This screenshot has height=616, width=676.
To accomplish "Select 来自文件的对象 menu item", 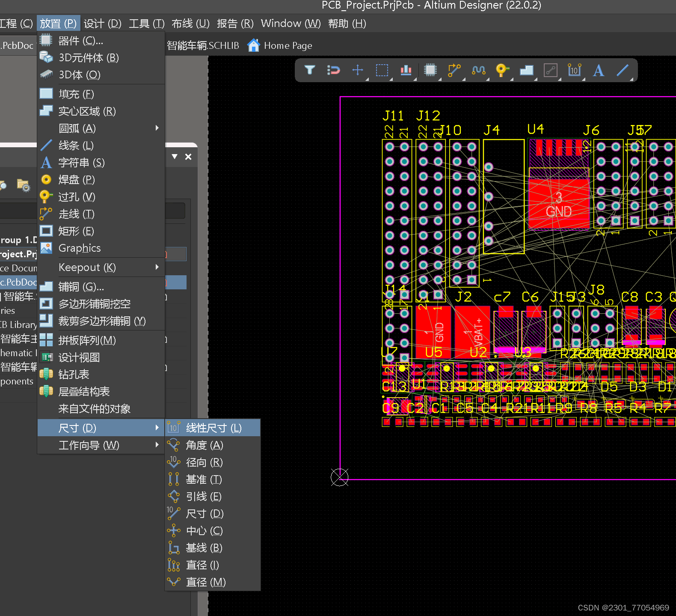I will (x=101, y=409).
